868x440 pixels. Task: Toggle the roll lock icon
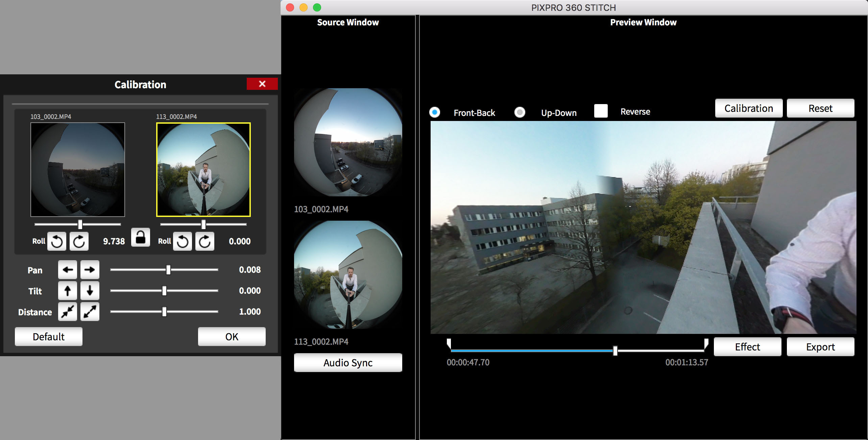pyautogui.click(x=140, y=237)
